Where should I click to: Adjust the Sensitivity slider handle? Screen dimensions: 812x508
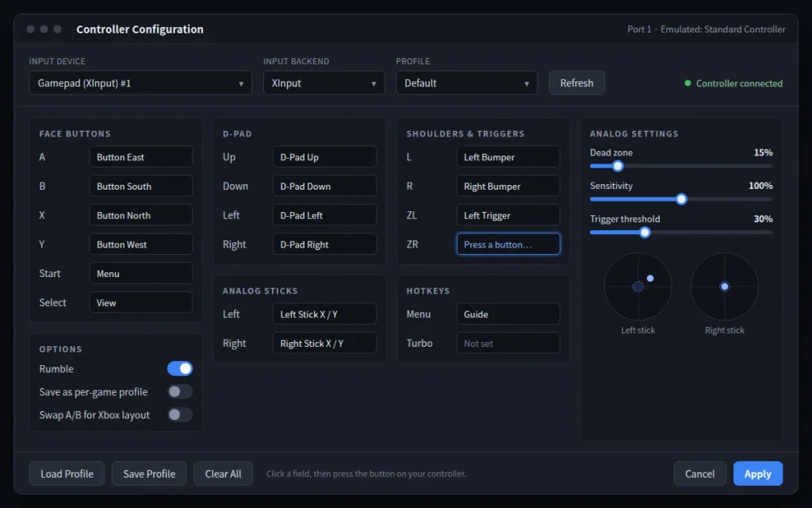pos(681,199)
